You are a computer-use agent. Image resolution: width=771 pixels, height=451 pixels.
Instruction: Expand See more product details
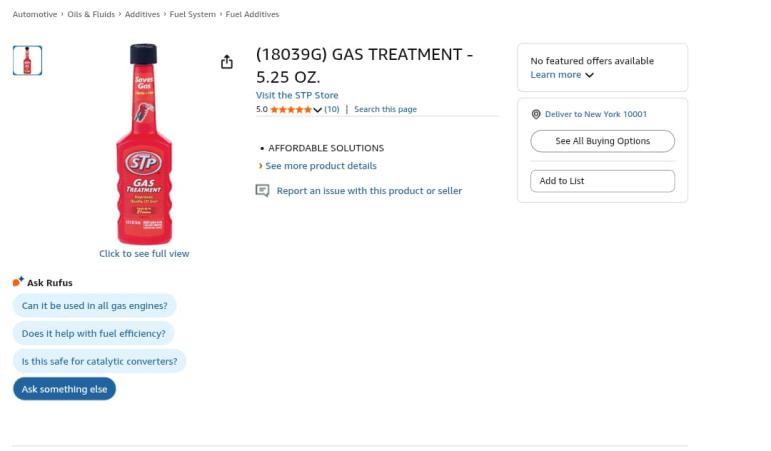point(321,166)
